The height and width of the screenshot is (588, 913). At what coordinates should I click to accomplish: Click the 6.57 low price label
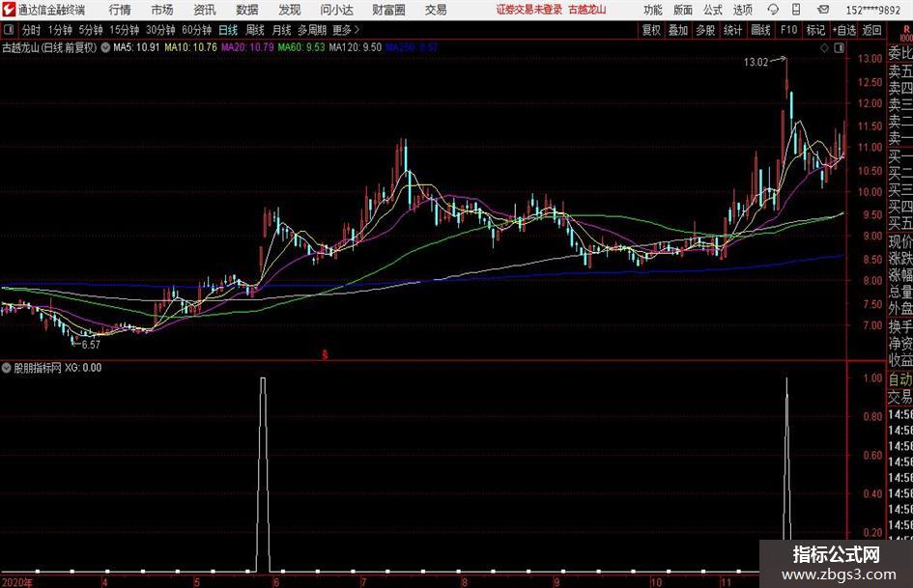(x=91, y=344)
